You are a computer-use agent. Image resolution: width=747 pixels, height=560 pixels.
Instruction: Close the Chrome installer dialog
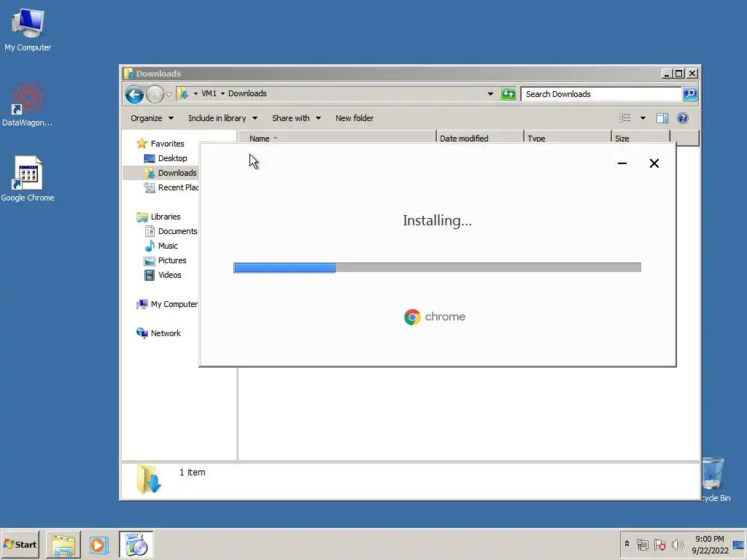[654, 163]
